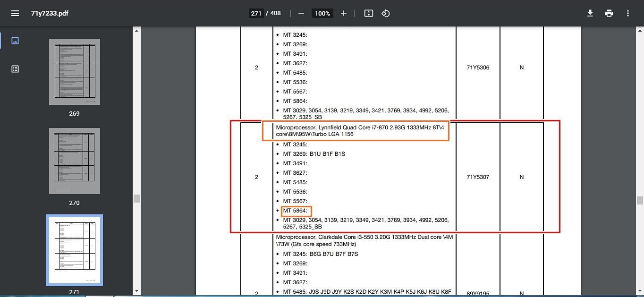Click part number 71Y5306
This screenshot has height=297, width=644.
(478, 68)
